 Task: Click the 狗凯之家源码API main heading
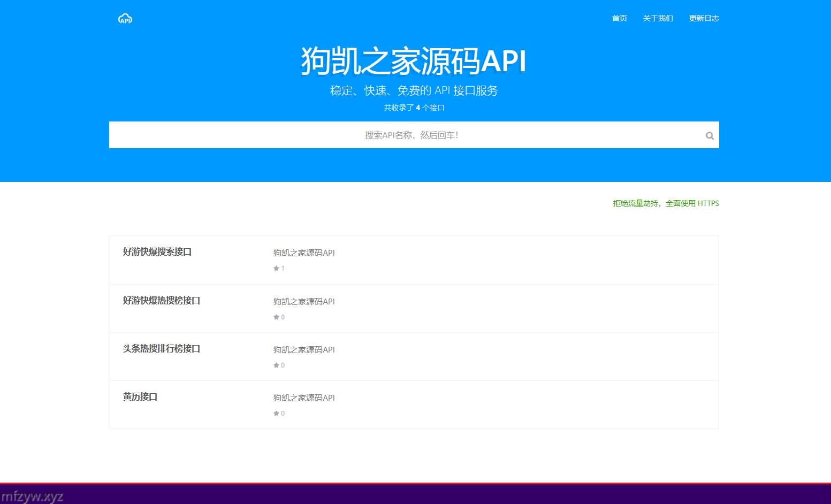414,61
